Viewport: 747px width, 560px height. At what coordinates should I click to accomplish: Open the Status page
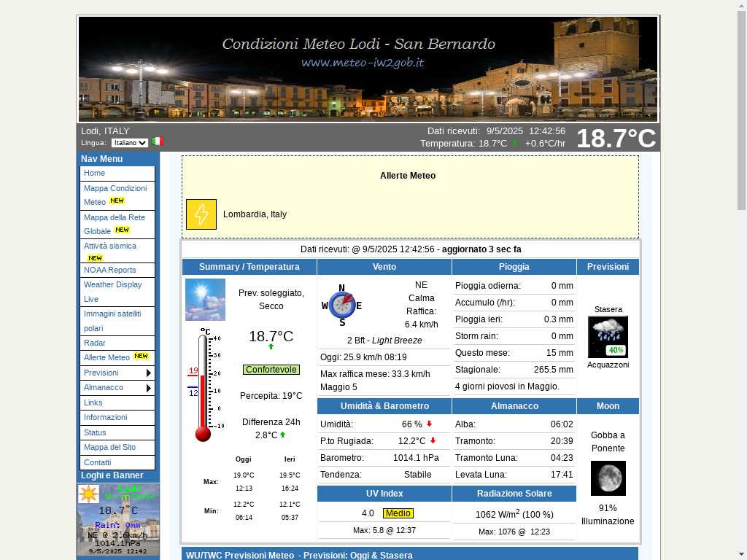click(117, 433)
